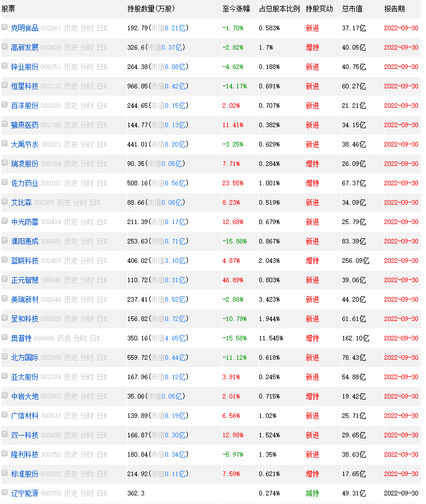
Task: Click the 持股变动 column header
Action: click(319, 9)
